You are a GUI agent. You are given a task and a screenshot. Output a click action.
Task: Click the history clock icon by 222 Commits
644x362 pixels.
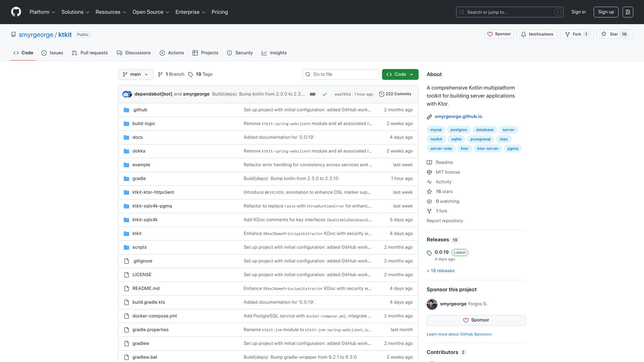click(x=381, y=94)
